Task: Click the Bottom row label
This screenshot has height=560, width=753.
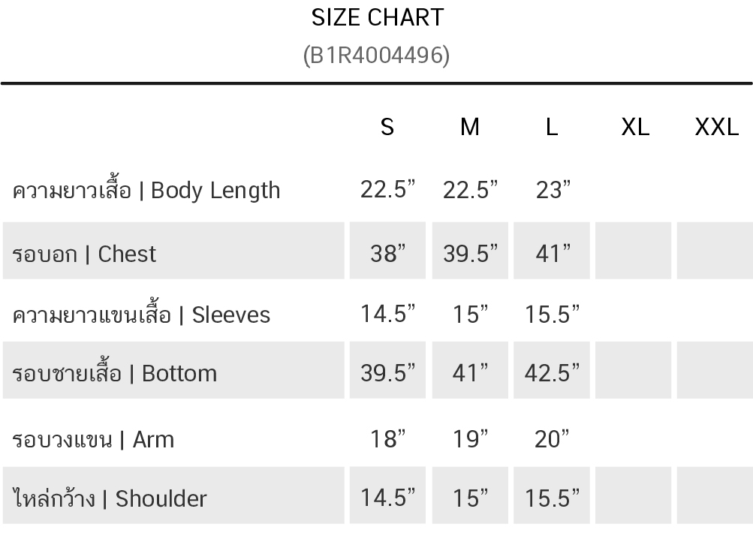Action: click(x=115, y=373)
